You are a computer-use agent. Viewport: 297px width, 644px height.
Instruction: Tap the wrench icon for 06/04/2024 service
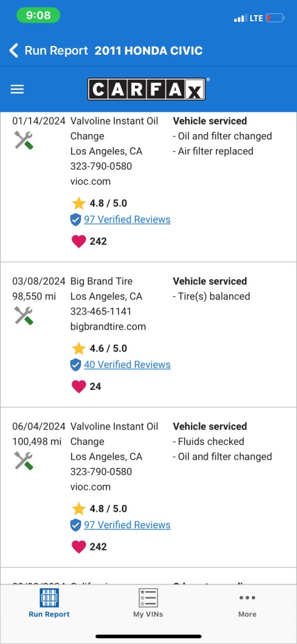point(24,460)
